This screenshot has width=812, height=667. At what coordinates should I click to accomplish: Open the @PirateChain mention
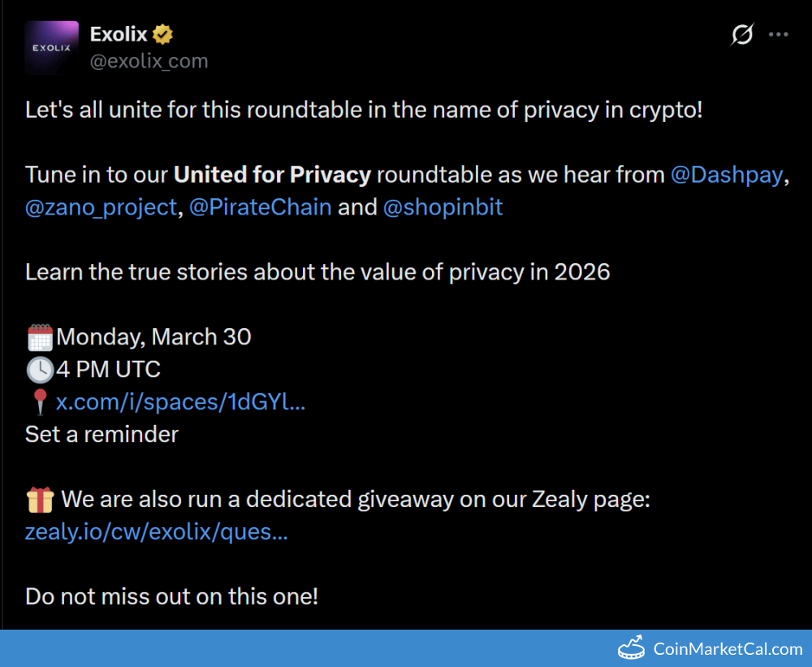(260, 207)
